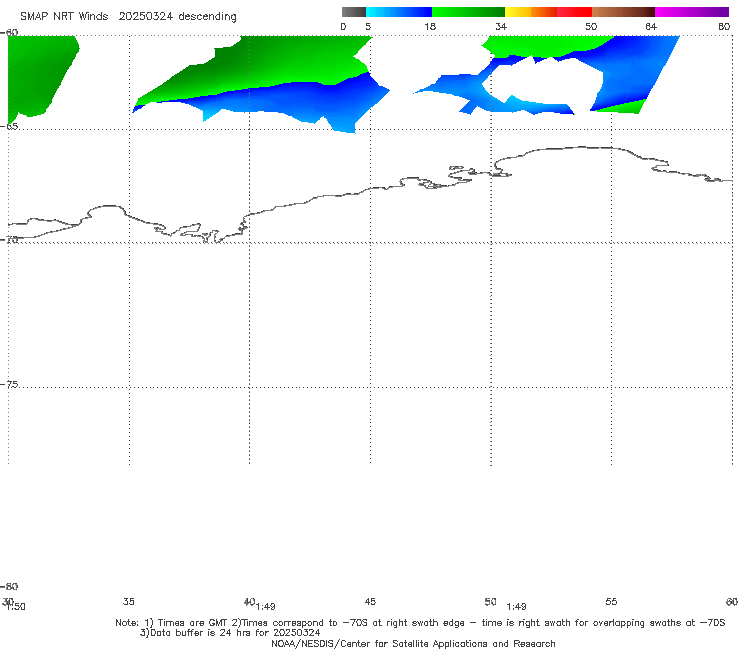This screenshot has width=740, height=650.
Task: Click the cyan-blue 5–18 color scale segment
Action: tap(399, 12)
